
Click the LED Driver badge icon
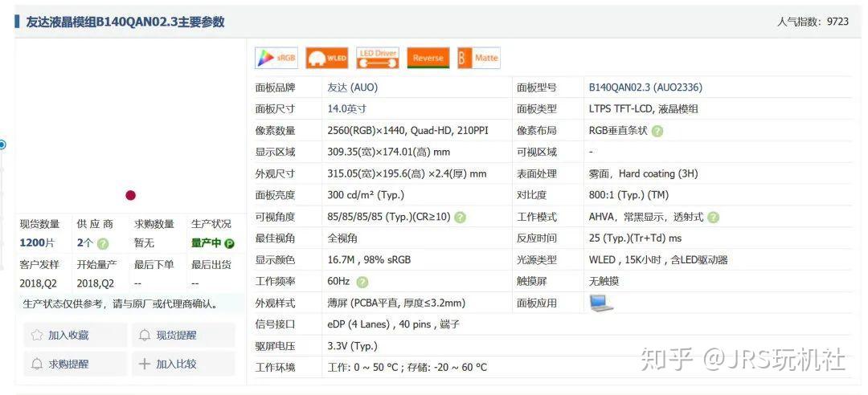(378, 58)
